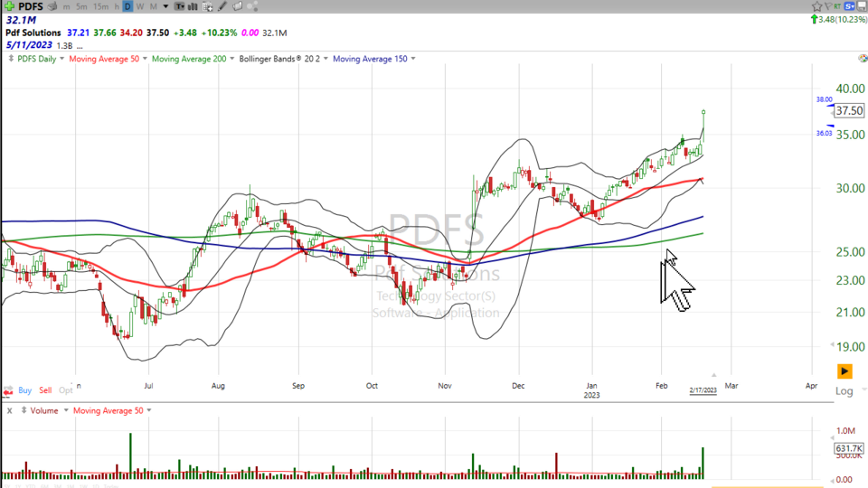Click the Pdf Solutions company name
868x488 pixels.
(33, 33)
